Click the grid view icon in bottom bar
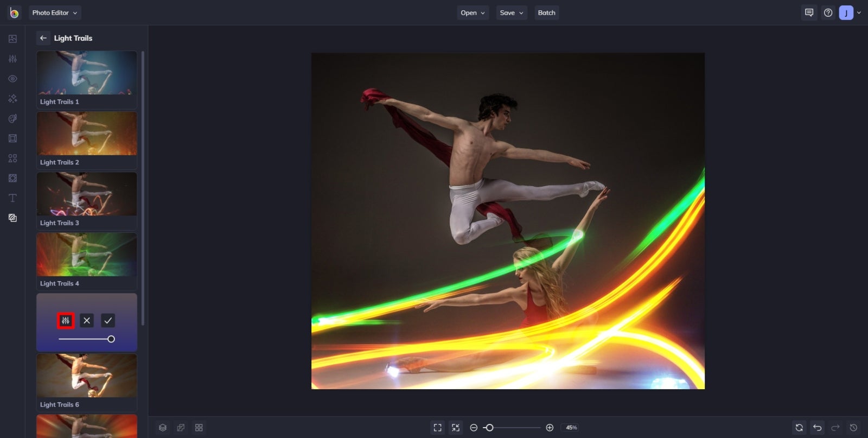 coord(199,428)
